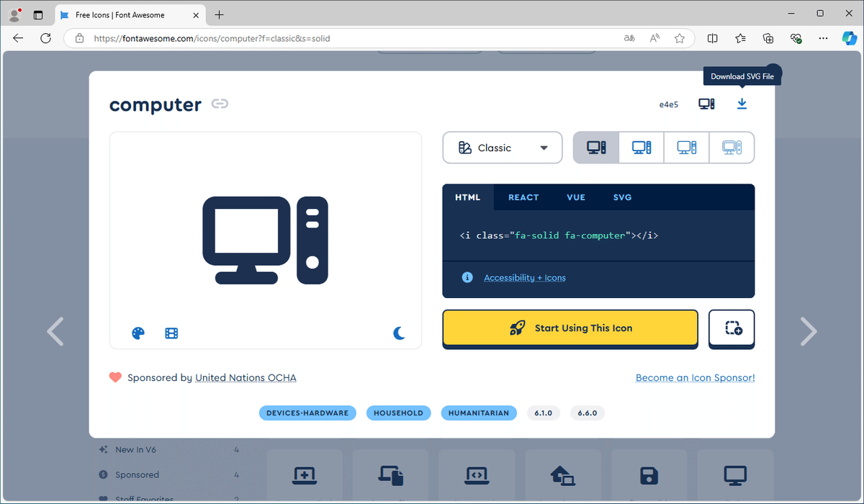
Task: Open Read aloud icon in address bar
Action: (654, 38)
